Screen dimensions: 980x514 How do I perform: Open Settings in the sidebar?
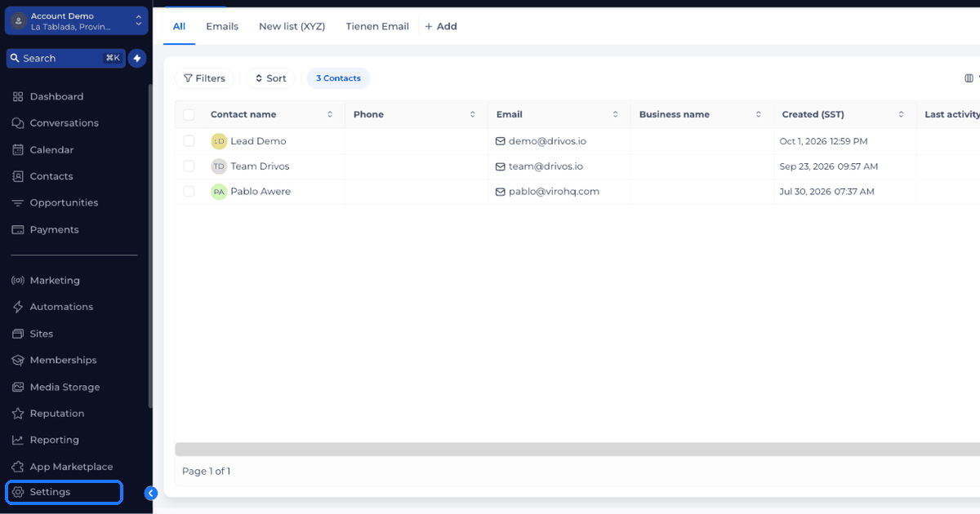64,492
